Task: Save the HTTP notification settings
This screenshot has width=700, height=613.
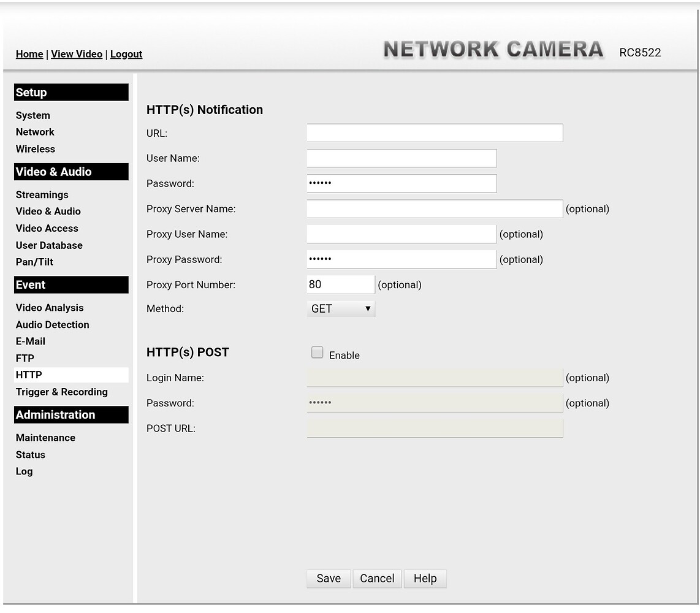Action: pyautogui.click(x=329, y=578)
